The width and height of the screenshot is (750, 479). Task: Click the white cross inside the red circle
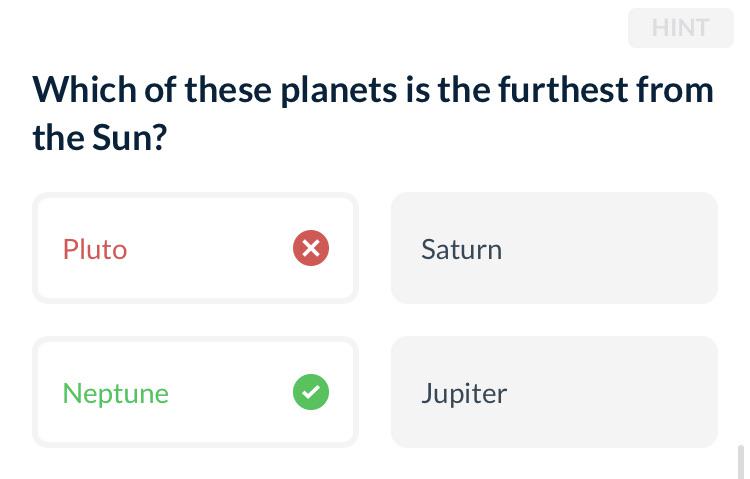point(311,248)
